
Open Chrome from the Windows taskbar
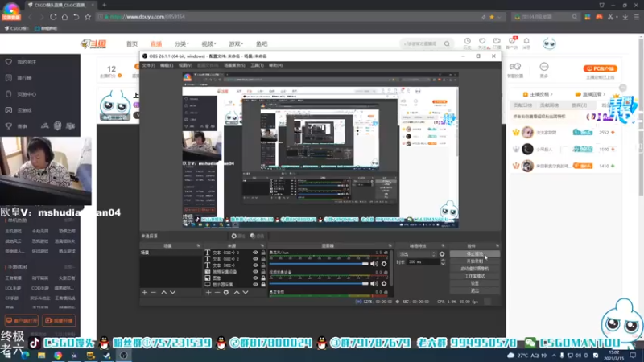[x=58, y=356]
